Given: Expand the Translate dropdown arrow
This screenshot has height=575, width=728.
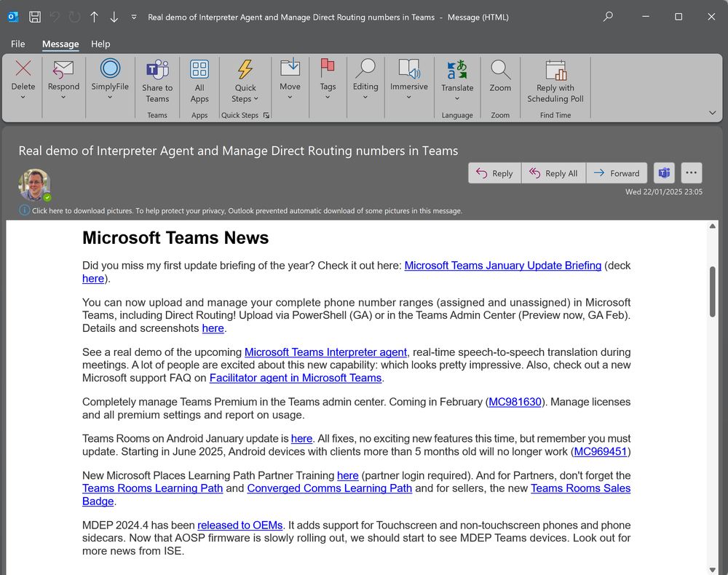Looking at the screenshot, I should click(x=457, y=99).
